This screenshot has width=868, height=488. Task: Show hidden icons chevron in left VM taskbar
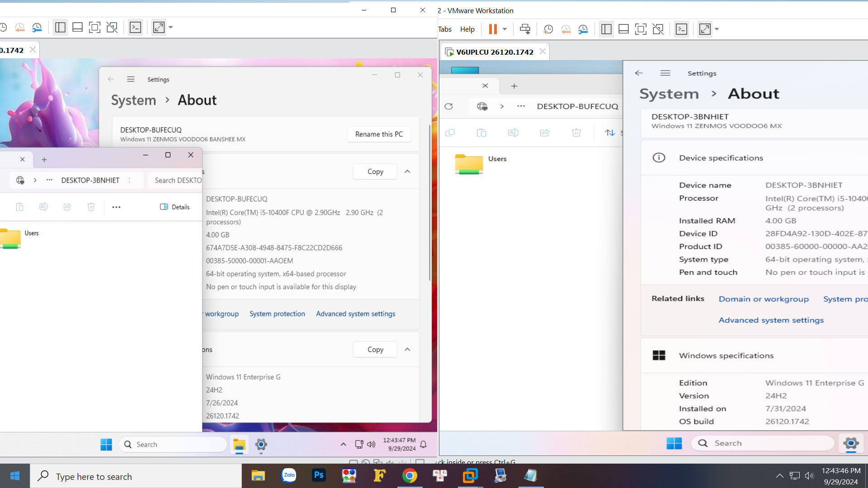[344, 445]
